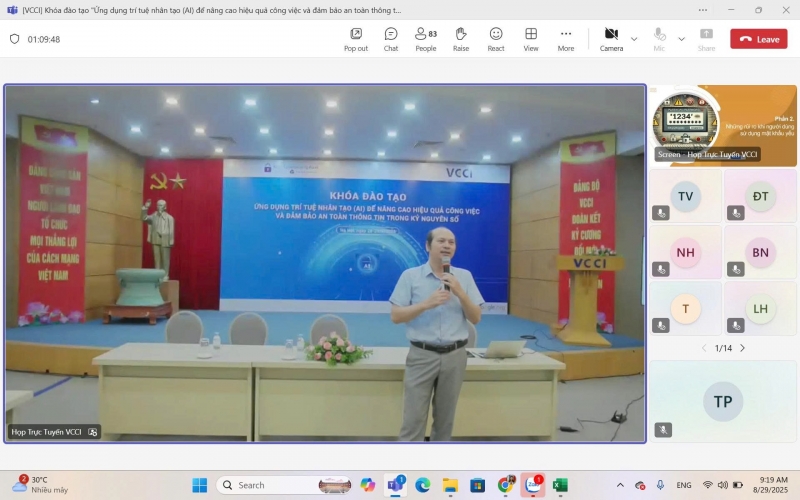Expand the Mic options dropdown arrow

(x=682, y=39)
